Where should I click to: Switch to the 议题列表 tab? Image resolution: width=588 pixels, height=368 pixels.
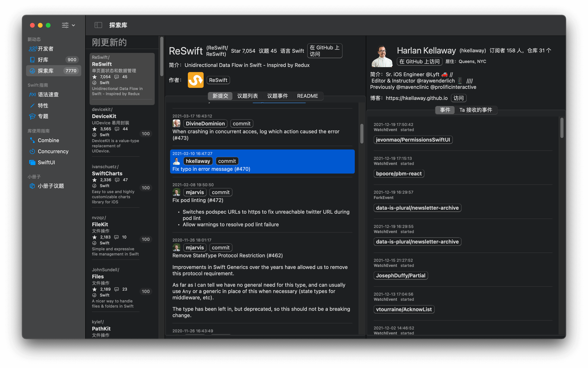click(x=247, y=96)
